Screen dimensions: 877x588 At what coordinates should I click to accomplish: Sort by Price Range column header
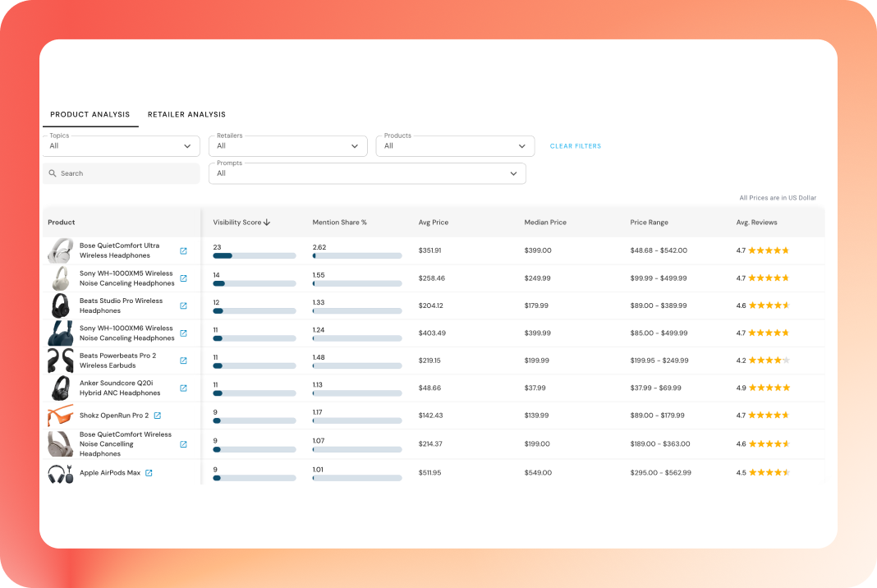coord(649,222)
